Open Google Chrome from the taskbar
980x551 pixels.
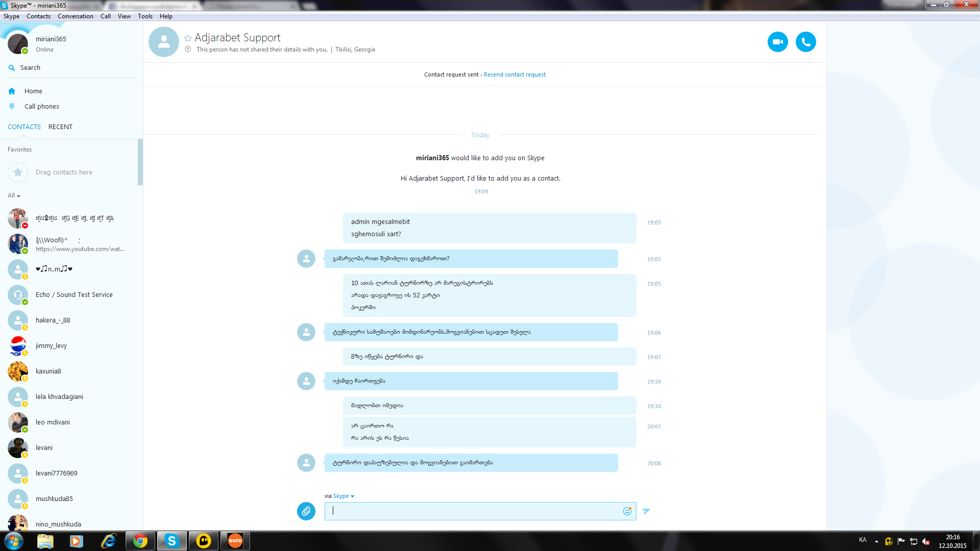140,541
